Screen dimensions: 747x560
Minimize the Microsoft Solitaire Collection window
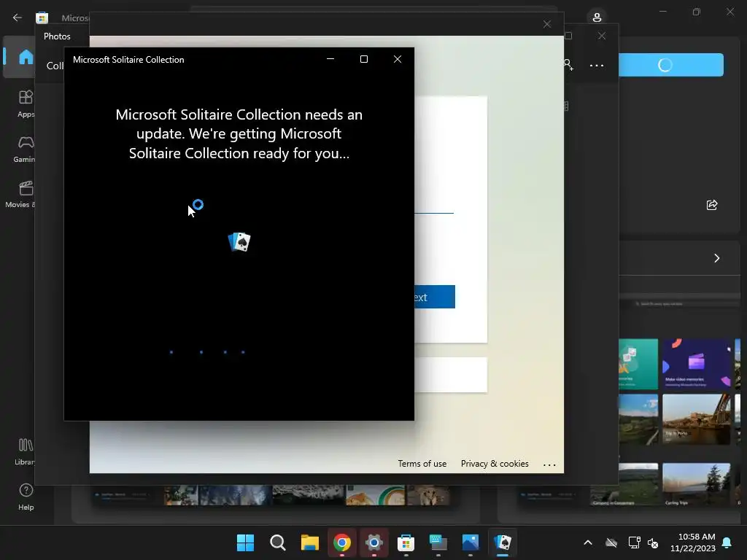[330, 59]
